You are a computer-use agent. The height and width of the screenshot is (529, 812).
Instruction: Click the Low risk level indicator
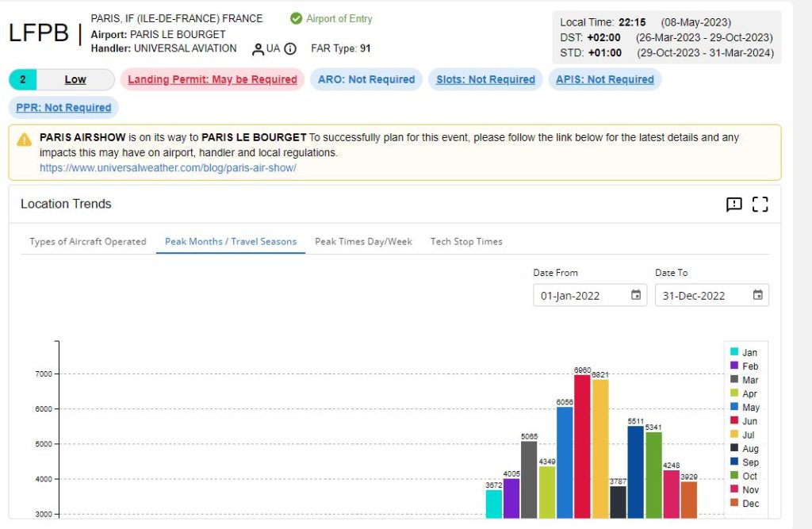point(75,79)
